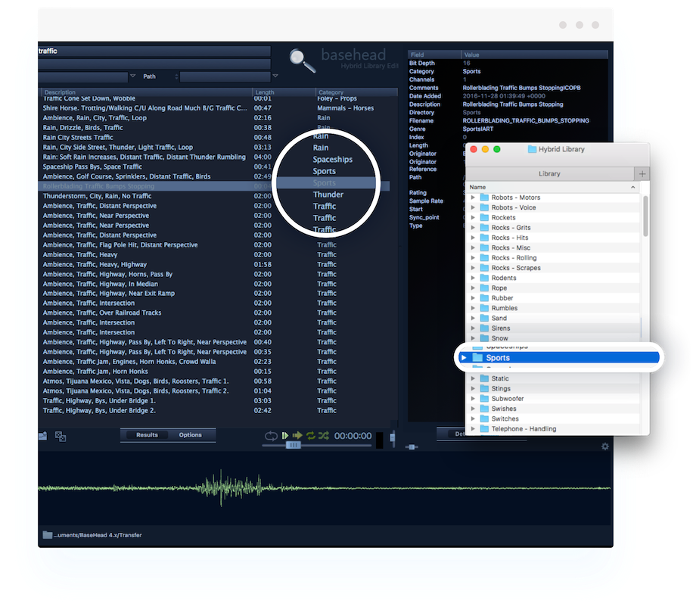This screenshot has width=693, height=616.
Task: Click the Rockets folder icon
Action: click(x=484, y=218)
